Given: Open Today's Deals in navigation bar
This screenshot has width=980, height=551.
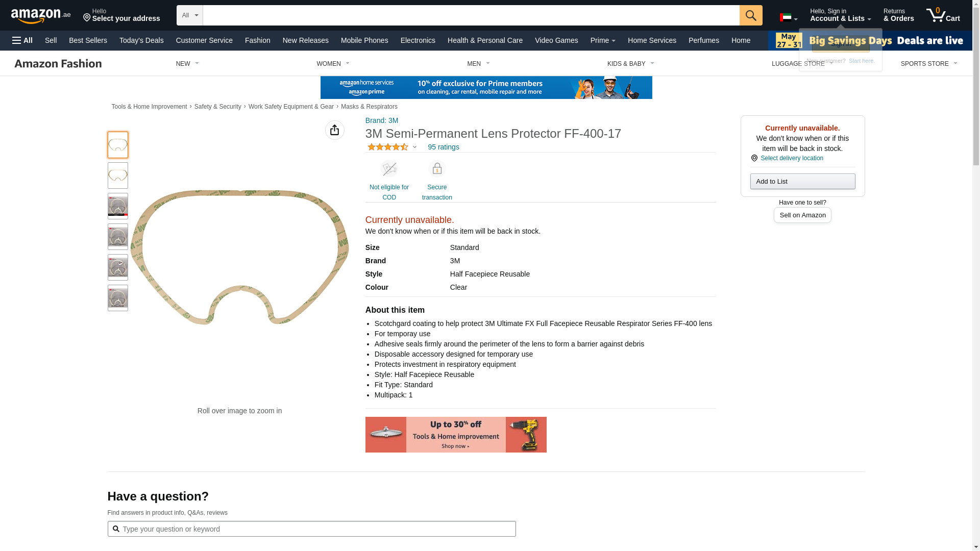Looking at the screenshot, I should click(x=141, y=40).
